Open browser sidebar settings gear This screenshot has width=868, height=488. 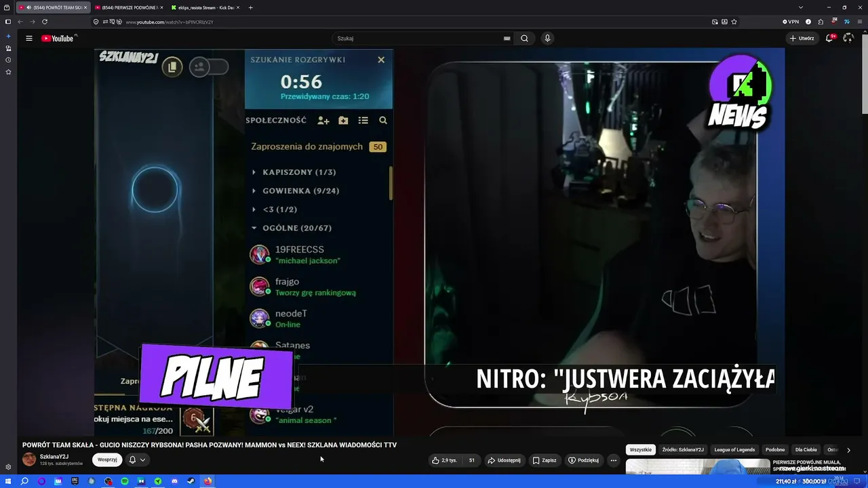(x=8, y=467)
